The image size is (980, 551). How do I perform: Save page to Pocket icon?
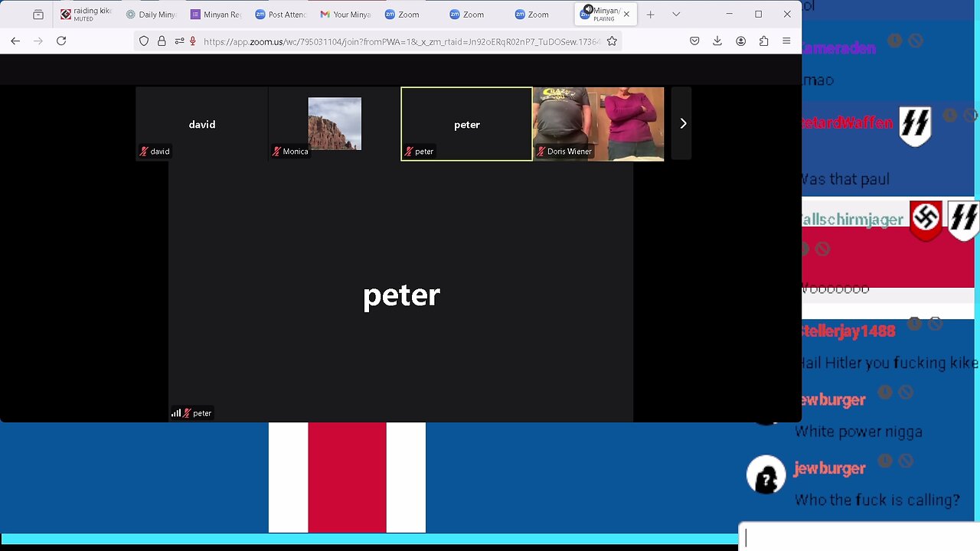(x=694, y=41)
